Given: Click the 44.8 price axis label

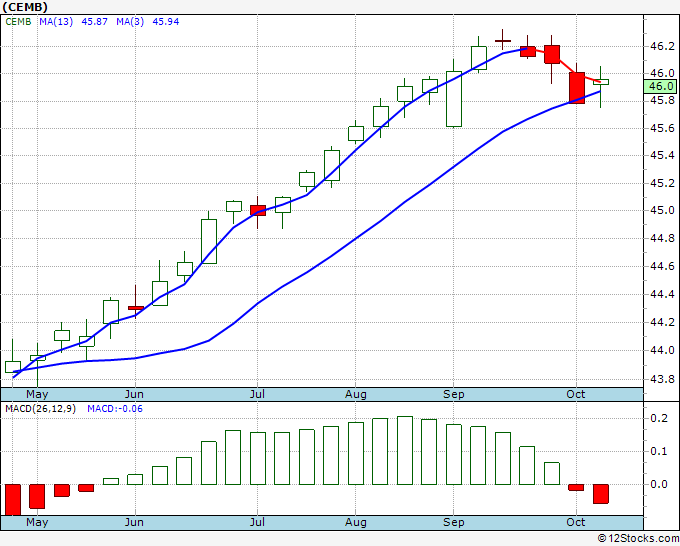Looking at the screenshot, I should pos(662,238).
